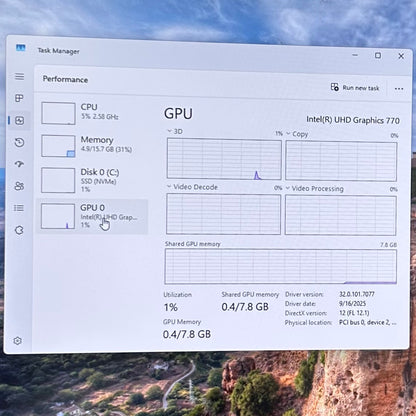Click the Run new task button

355,88
